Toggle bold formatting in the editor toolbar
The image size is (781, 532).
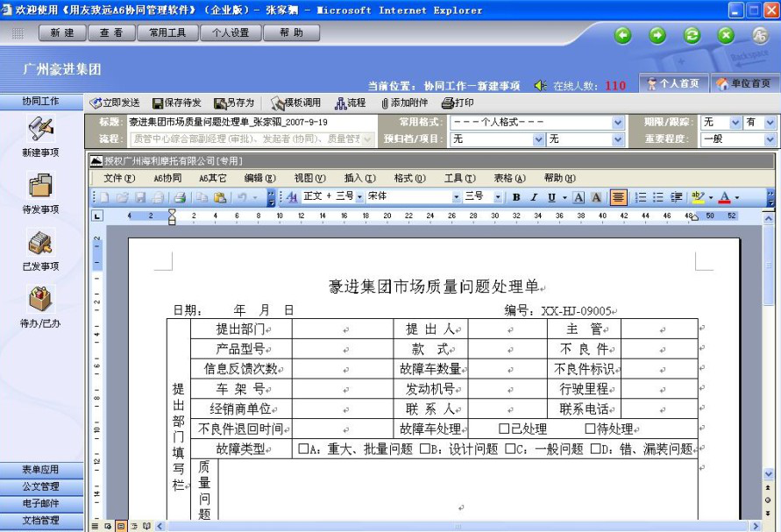(x=516, y=197)
